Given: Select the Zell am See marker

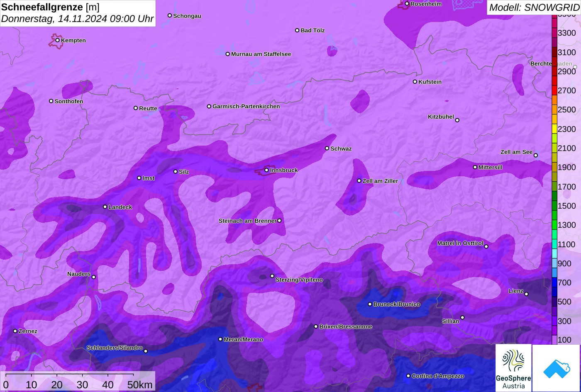Looking at the screenshot, I should pos(535,155).
